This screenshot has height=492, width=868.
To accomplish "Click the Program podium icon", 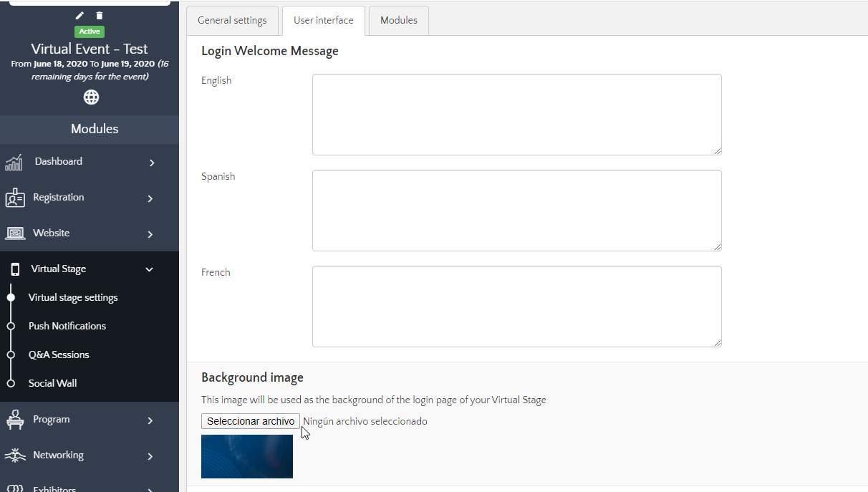I will (x=15, y=420).
